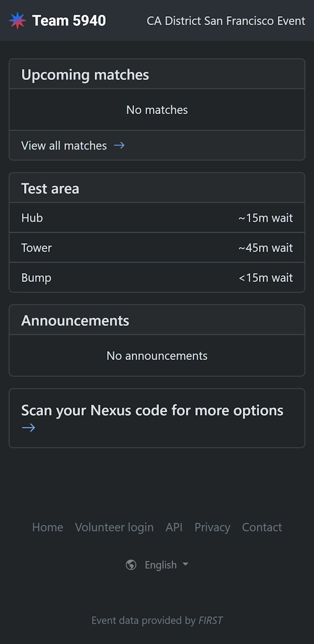Viewport: 314px width, 644px height.
Task: Open the View all matches link
Action: [x=64, y=145]
